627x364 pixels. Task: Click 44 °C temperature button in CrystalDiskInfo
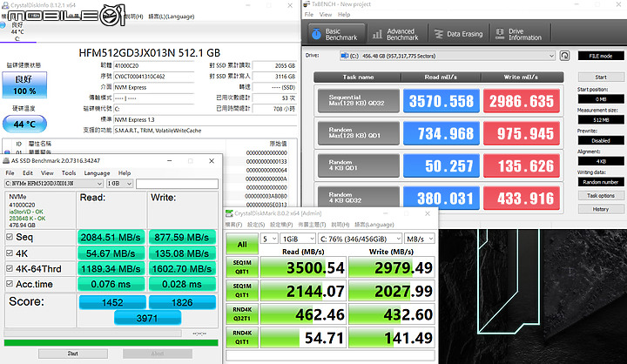coord(24,124)
